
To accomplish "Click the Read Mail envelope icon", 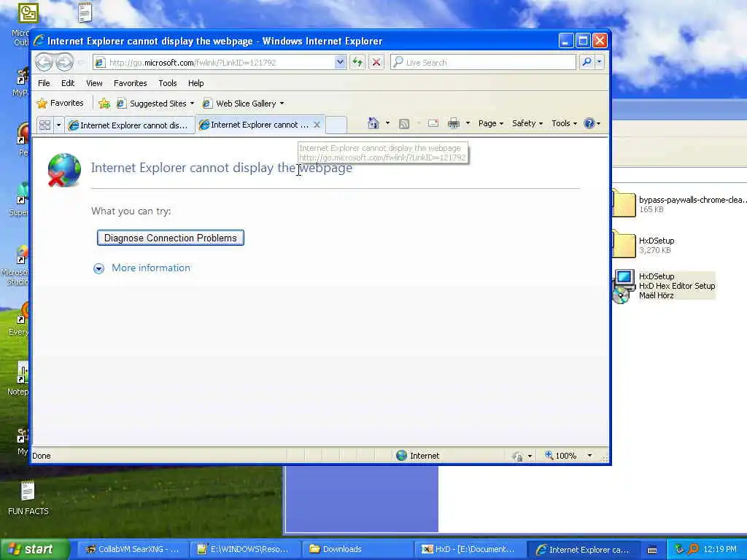I will click(x=433, y=123).
